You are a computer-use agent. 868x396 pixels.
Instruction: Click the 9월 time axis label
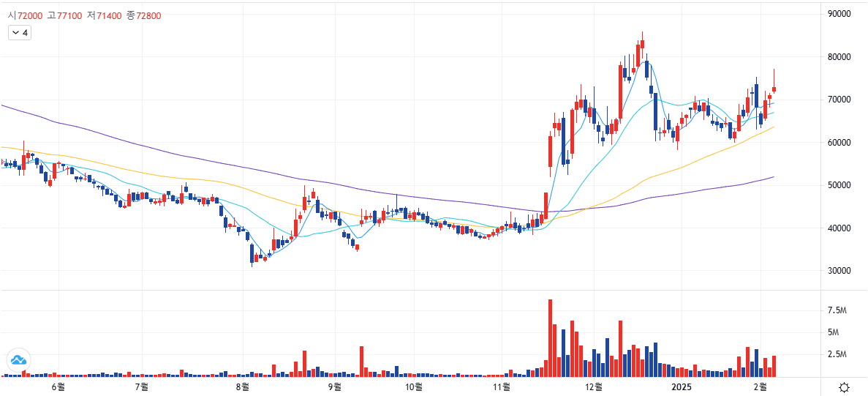click(x=333, y=386)
